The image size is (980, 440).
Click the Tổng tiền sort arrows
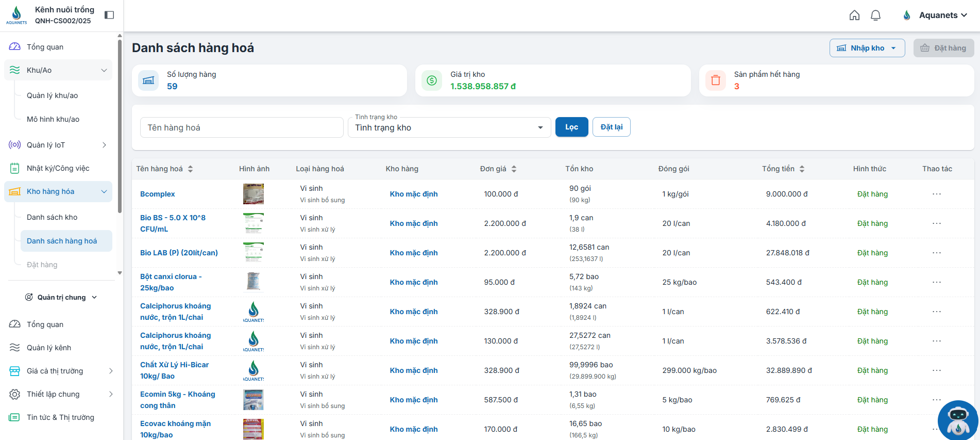click(x=802, y=169)
